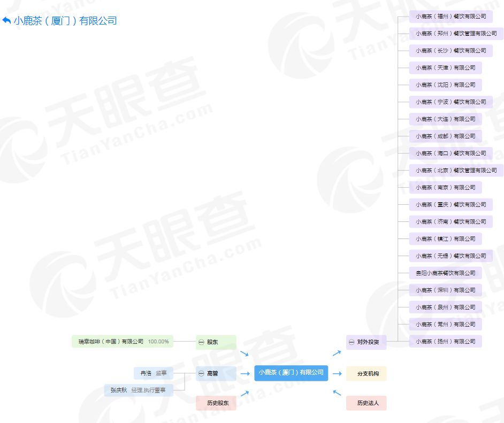Open 小鹿茶（南京）有限公司 node
The height and width of the screenshot is (423, 504).
446,188
